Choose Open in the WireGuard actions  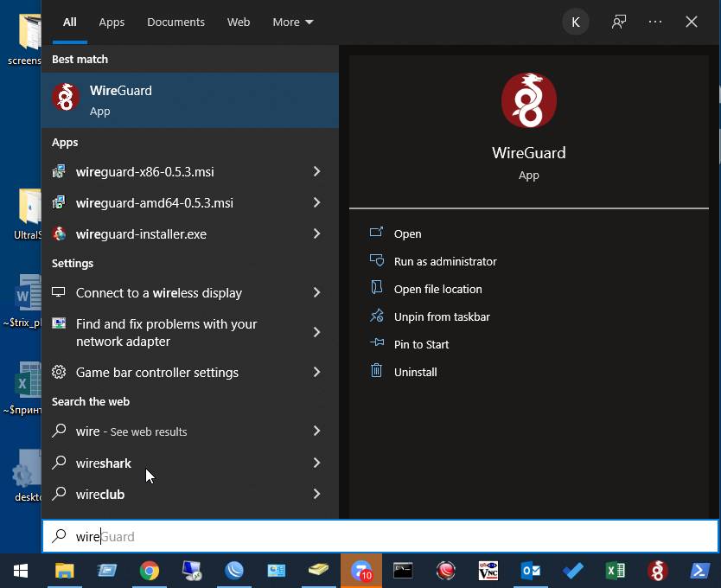[x=407, y=233]
